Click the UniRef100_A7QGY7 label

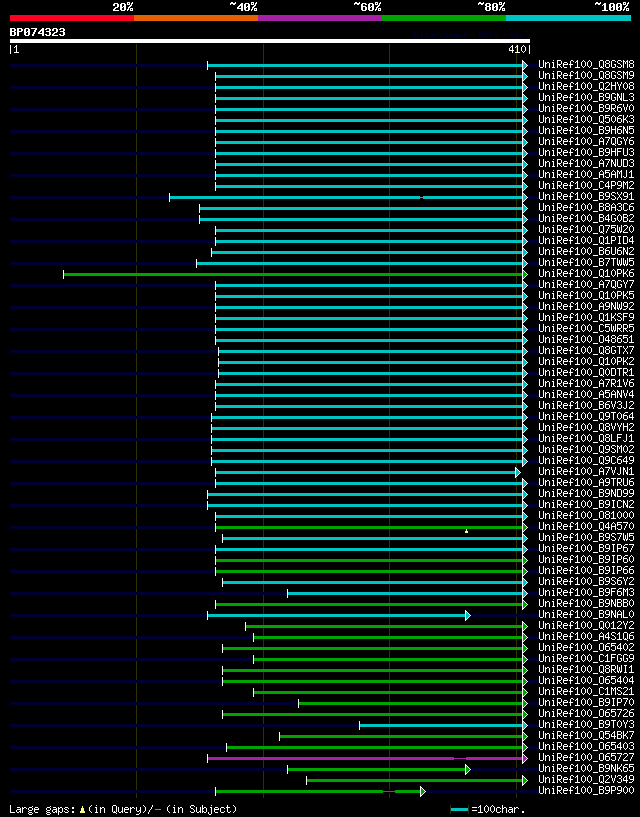(586, 284)
